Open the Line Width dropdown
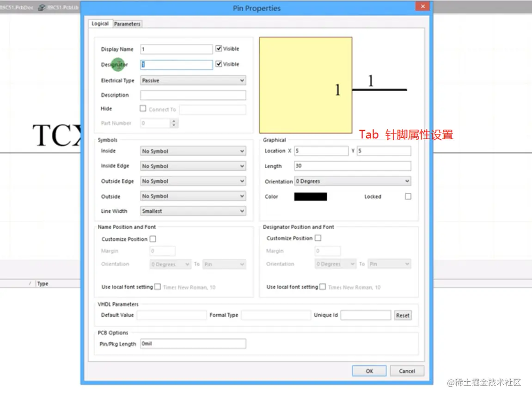Image resolution: width=532 pixels, height=398 pixels. click(x=193, y=211)
